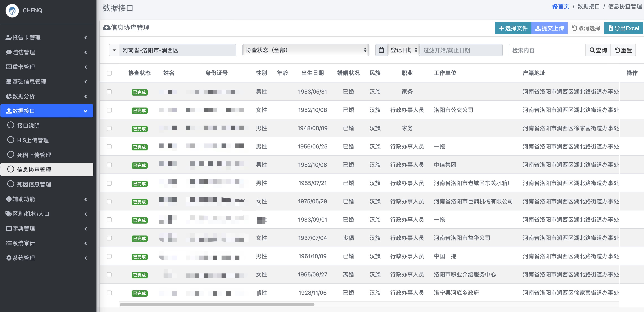This screenshot has height=312, width=644.
Task: Click the 提交上传 button
Action: pyautogui.click(x=549, y=28)
